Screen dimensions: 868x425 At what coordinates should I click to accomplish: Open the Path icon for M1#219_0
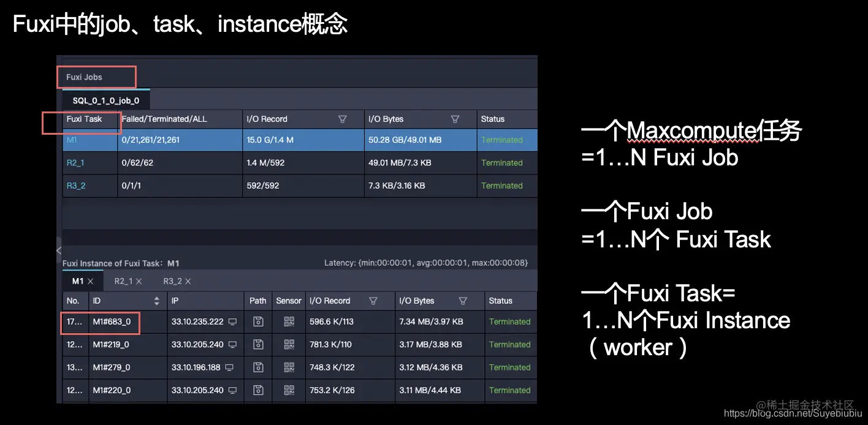(x=258, y=344)
